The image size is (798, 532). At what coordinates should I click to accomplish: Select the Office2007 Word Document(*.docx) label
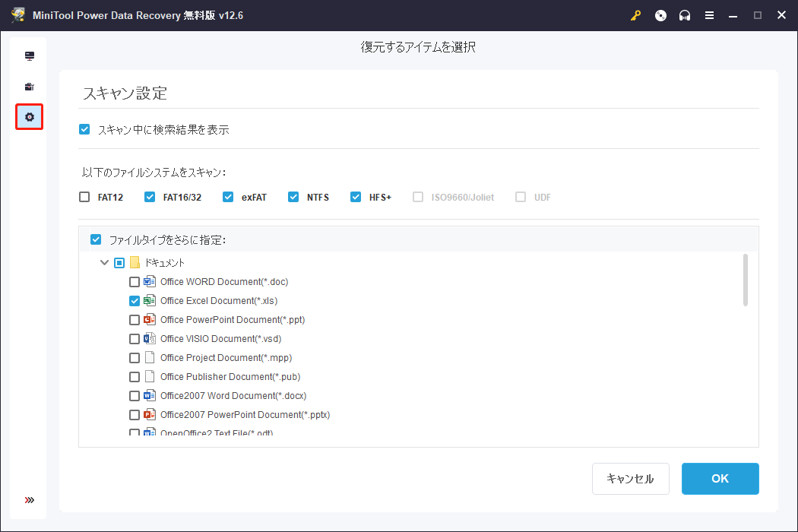[x=233, y=395]
